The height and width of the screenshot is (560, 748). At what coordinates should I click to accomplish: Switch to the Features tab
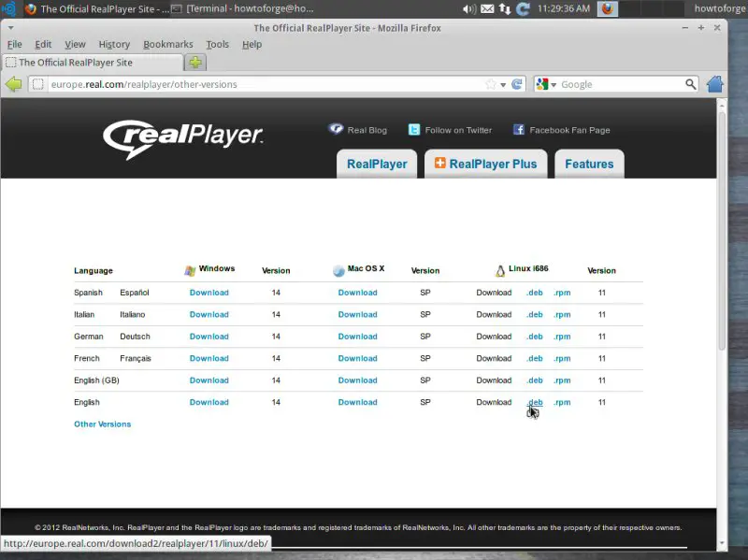tap(589, 165)
